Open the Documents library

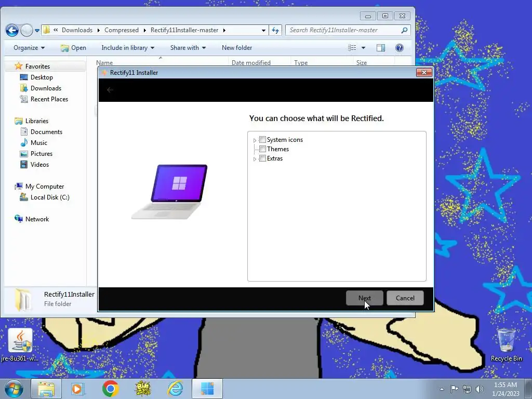(46, 132)
